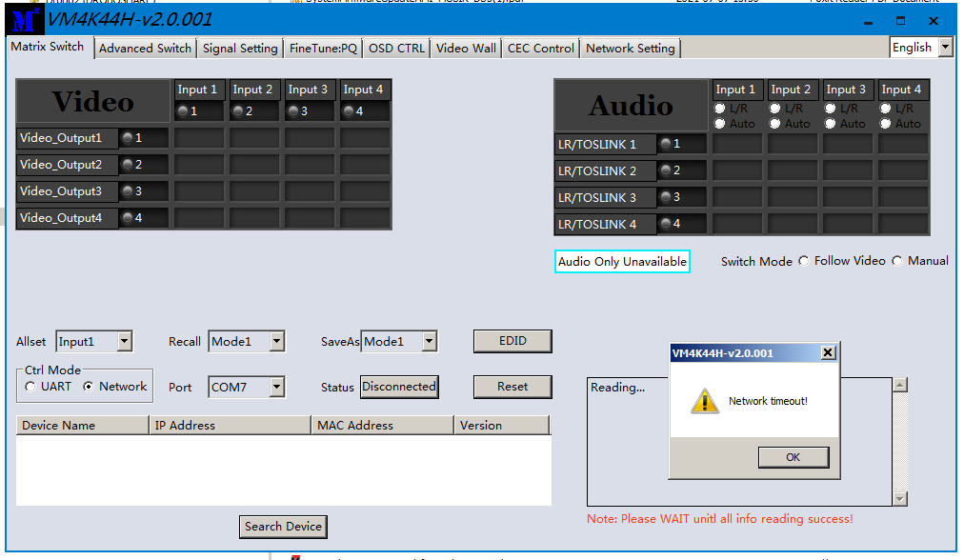
Task: Select the Video_Output2 row indicator
Action: click(x=128, y=165)
